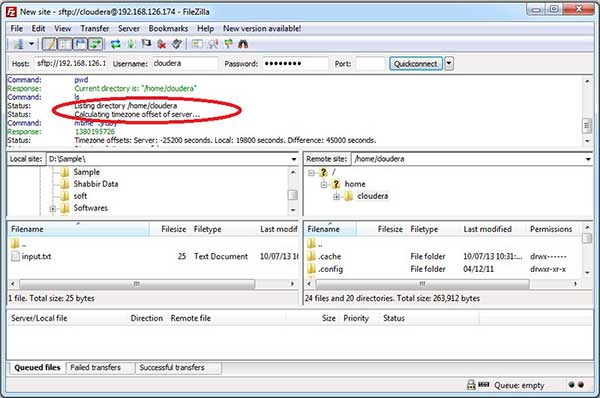Click the Direction column in the queue

147,318
